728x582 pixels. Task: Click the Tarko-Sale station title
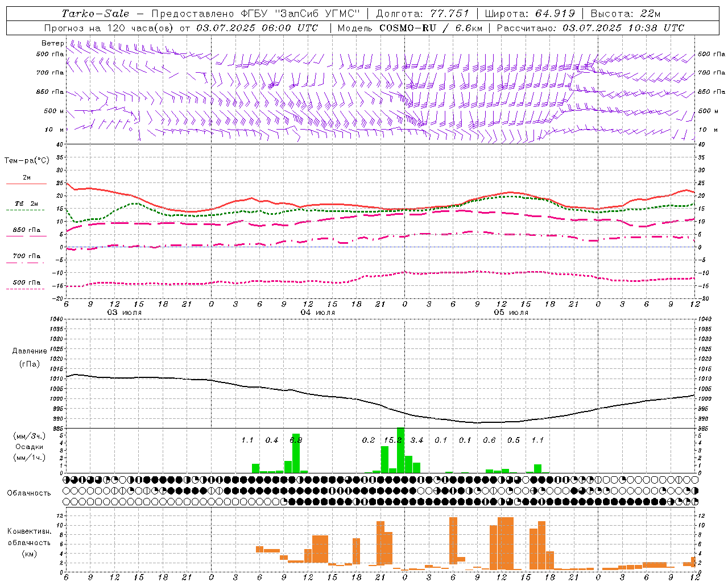click(x=96, y=14)
